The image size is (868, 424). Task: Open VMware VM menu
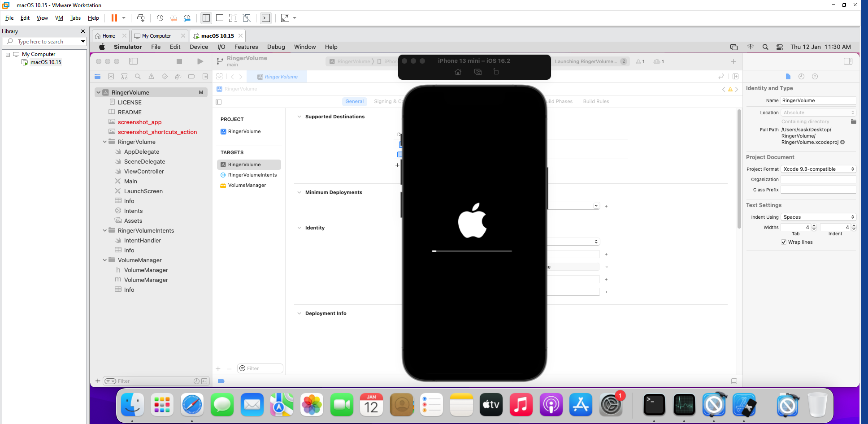pyautogui.click(x=59, y=18)
